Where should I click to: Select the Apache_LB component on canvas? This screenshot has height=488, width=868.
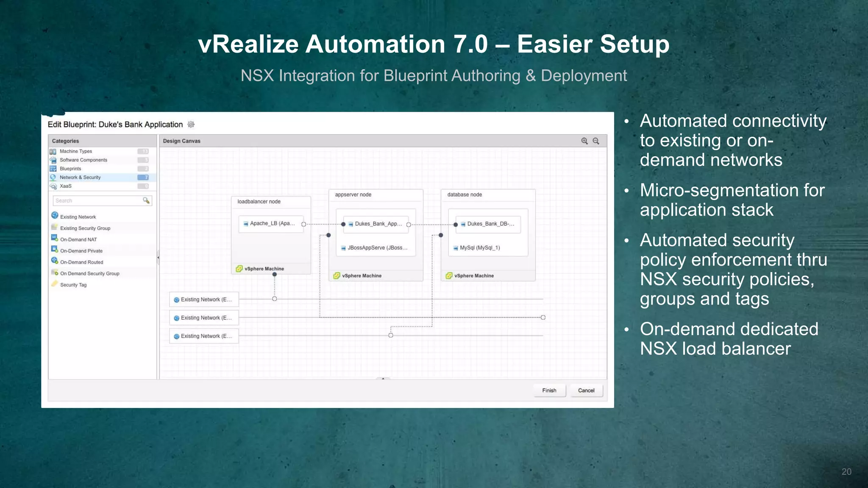pos(271,224)
